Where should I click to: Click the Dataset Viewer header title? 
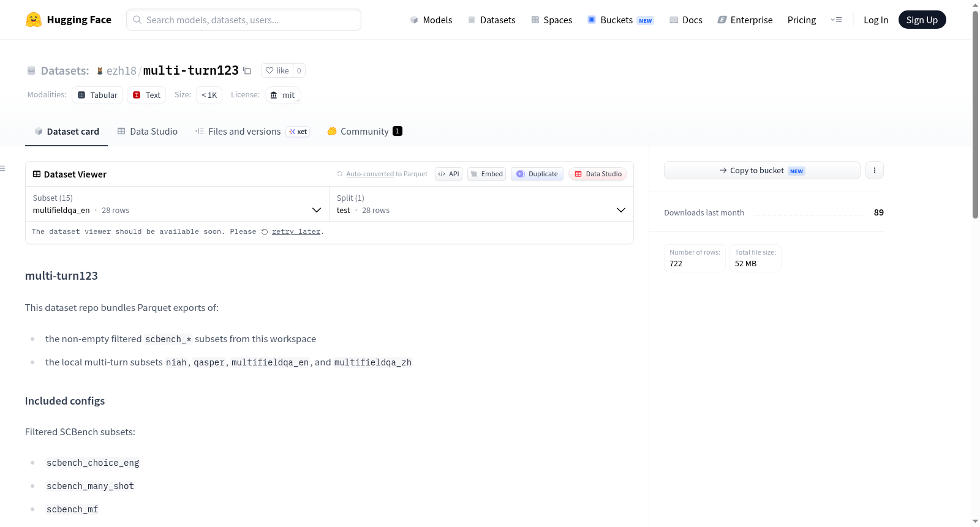[75, 174]
